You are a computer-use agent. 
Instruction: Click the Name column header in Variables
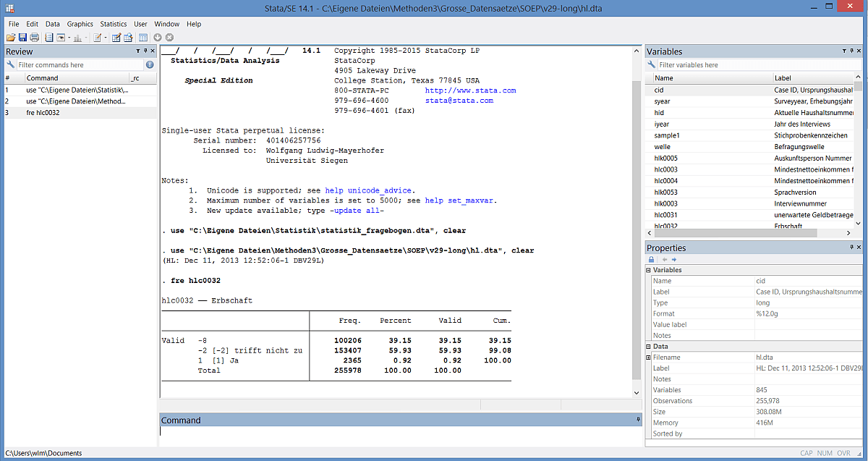[712, 77]
